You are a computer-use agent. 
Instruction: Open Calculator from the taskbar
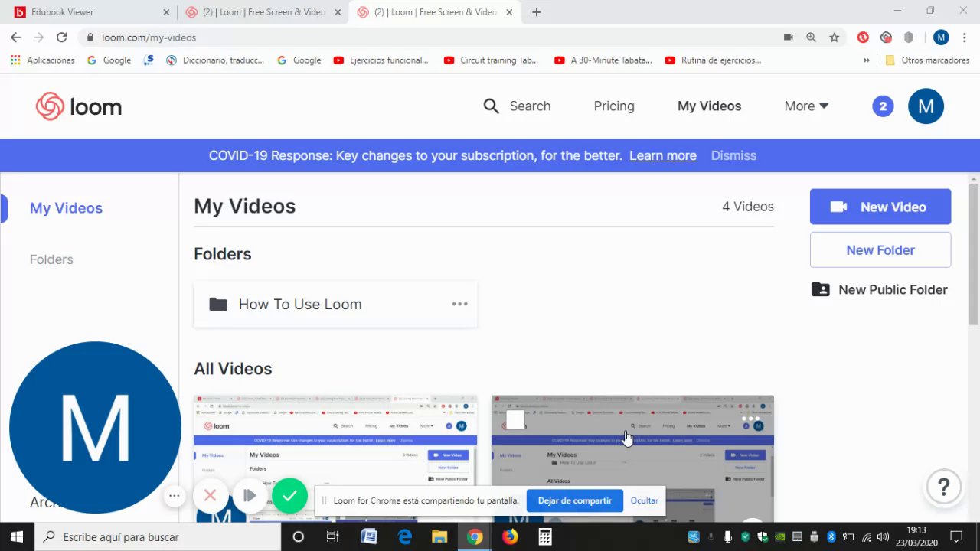pyautogui.click(x=545, y=536)
